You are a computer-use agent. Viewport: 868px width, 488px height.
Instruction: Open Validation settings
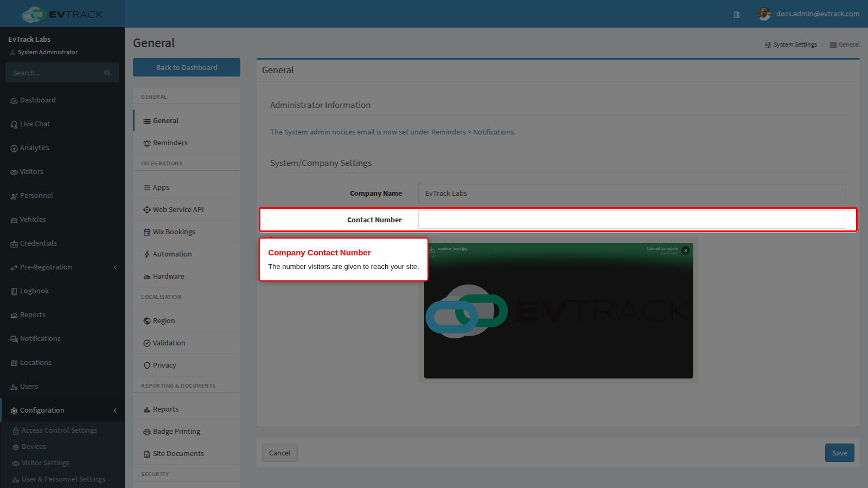(x=187, y=343)
